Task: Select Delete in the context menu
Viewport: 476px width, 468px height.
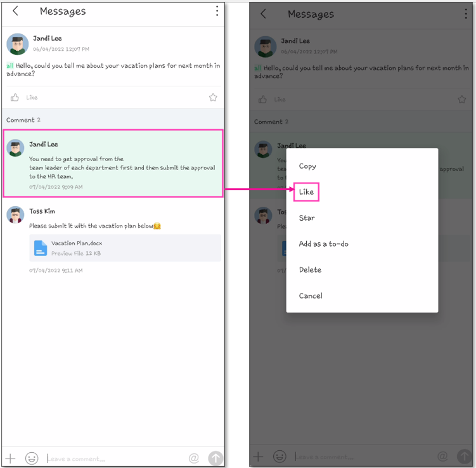Action: [x=310, y=270]
